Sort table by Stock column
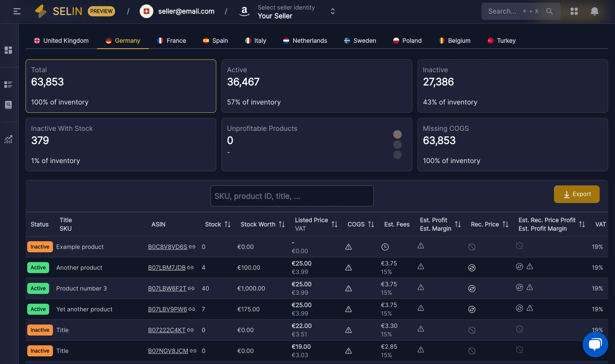Screen dimensions: 615x364 [x=228, y=224]
